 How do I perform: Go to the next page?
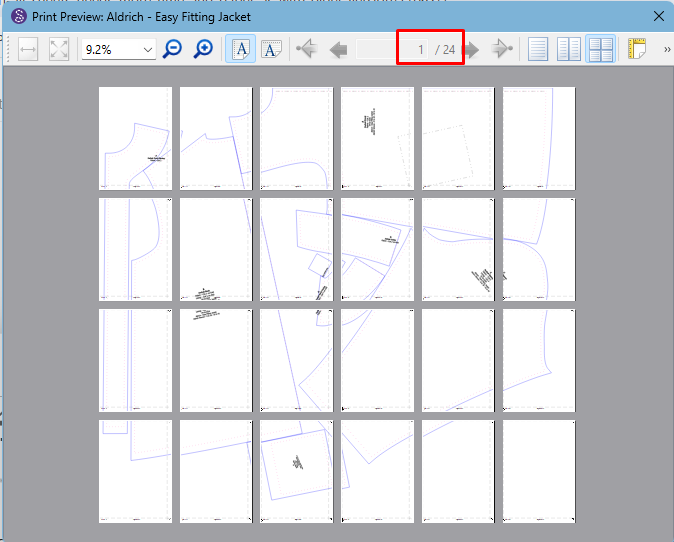pos(472,49)
